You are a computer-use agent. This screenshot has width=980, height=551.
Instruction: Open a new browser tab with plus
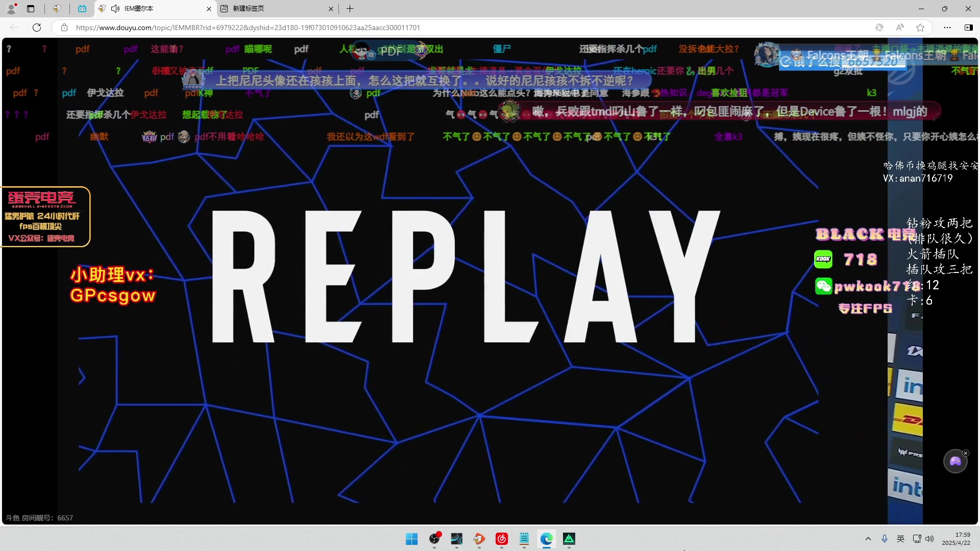(x=350, y=9)
